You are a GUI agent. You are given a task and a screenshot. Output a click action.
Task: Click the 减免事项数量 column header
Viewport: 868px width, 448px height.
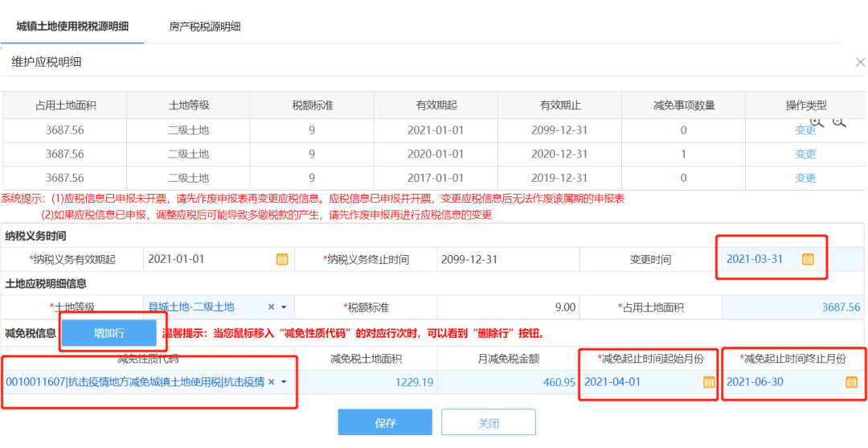[x=684, y=105]
